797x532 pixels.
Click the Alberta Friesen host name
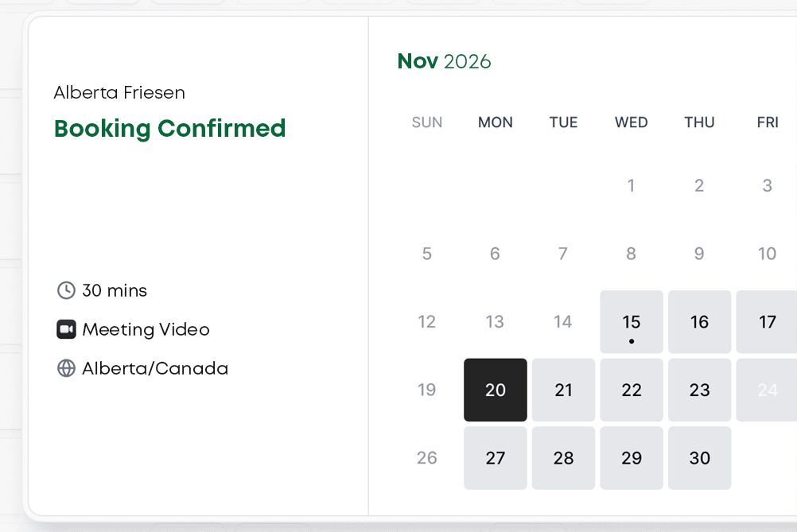119,92
